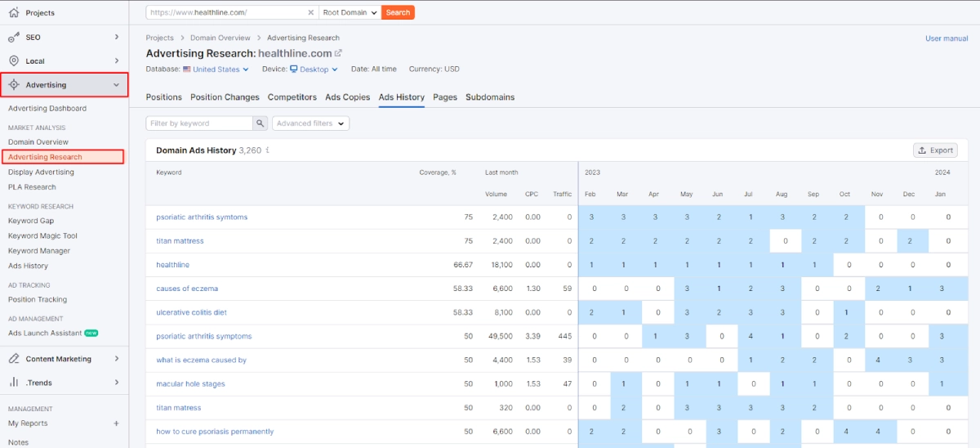Screen dimensions: 980x448
Task: Expand the SEO section chevron
Action: point(116,37)
